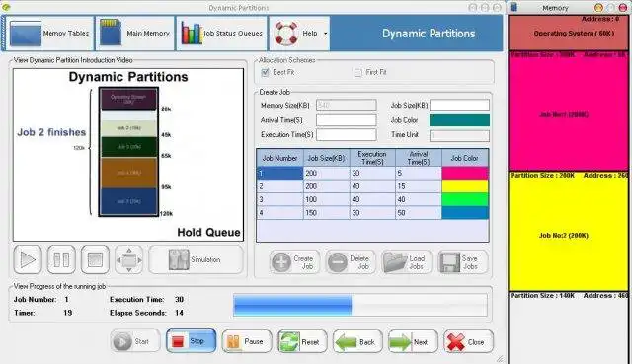
Task: Click the Simulation button
Action: (196, 259)
